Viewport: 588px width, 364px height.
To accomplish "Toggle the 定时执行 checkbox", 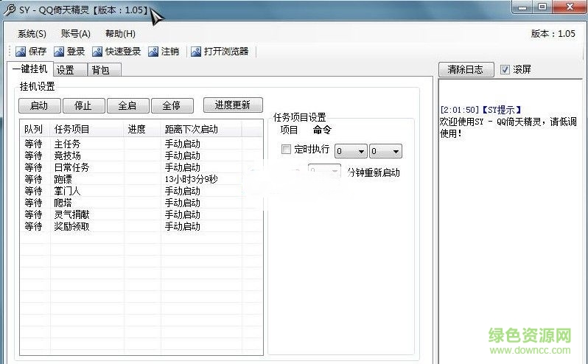I will click(x=286, y=149).
